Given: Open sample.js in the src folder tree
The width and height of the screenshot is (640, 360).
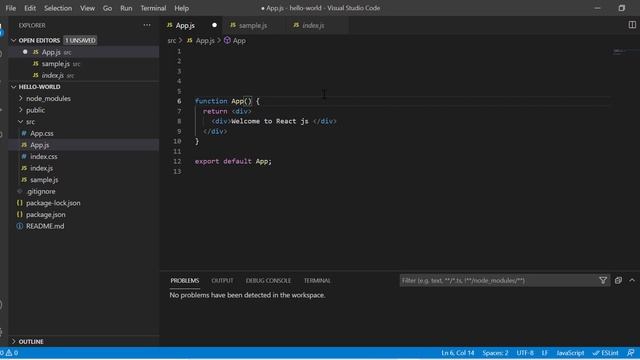Looking at the screenshot, I should [84, 180].
